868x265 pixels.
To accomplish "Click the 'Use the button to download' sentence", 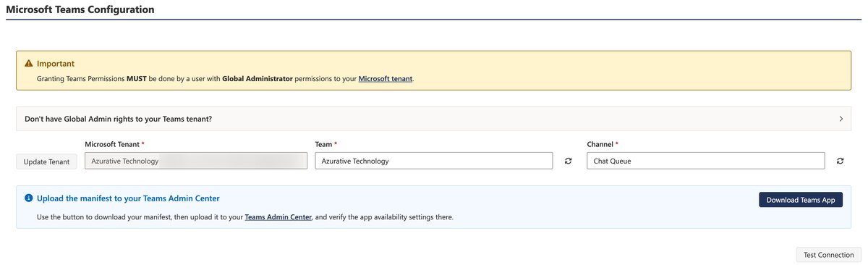I will 245,217.
